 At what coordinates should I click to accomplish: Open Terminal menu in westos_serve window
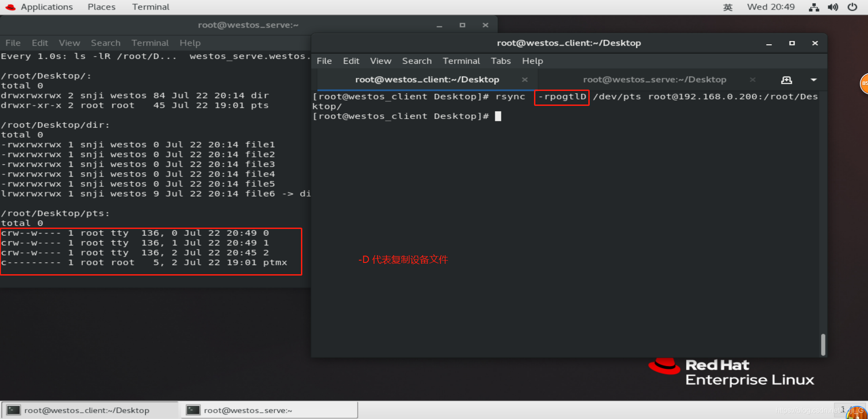click(150, 43)
